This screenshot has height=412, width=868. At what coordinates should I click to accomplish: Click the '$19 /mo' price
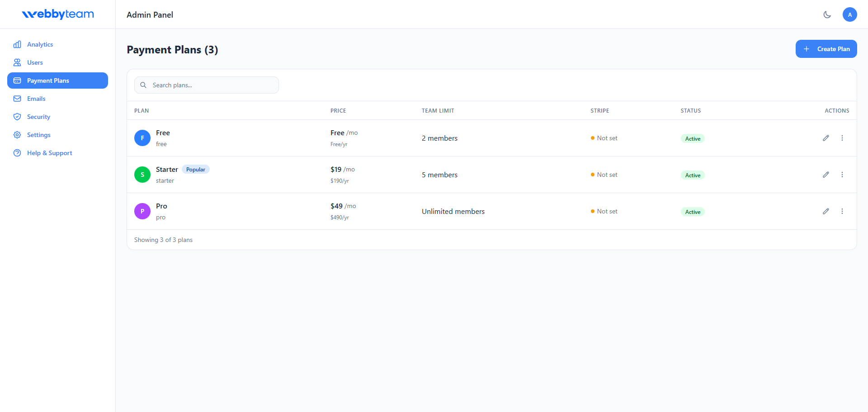343,169
